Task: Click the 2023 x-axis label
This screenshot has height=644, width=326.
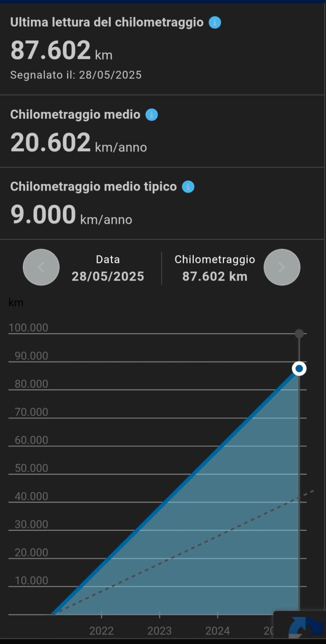Action: click(x=159, y=631)
